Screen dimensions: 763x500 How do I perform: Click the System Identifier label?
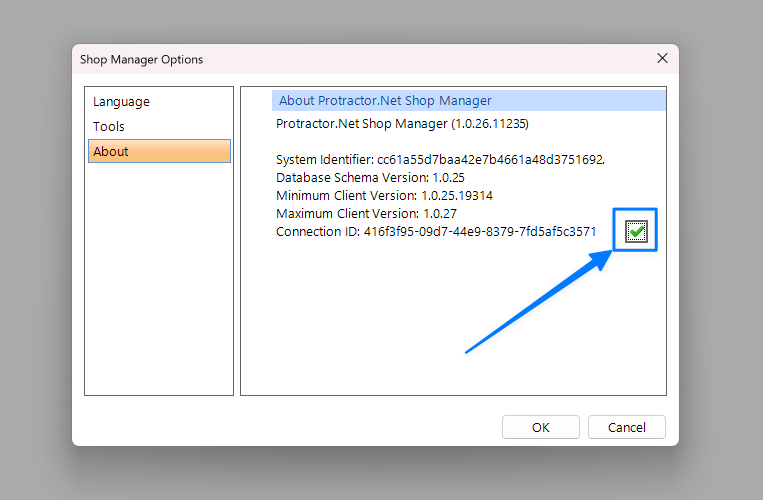pos(324,159)
